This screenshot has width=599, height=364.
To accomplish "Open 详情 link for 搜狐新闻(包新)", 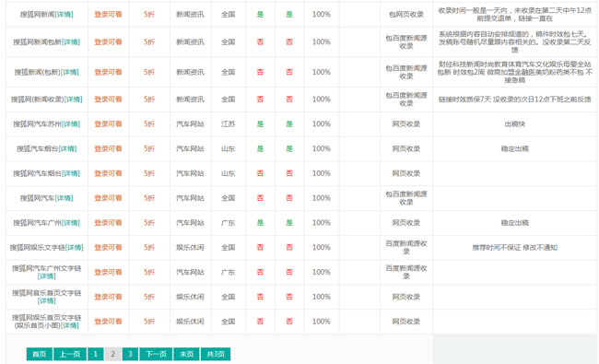I will pyautogui.click(x=69, y=72).
